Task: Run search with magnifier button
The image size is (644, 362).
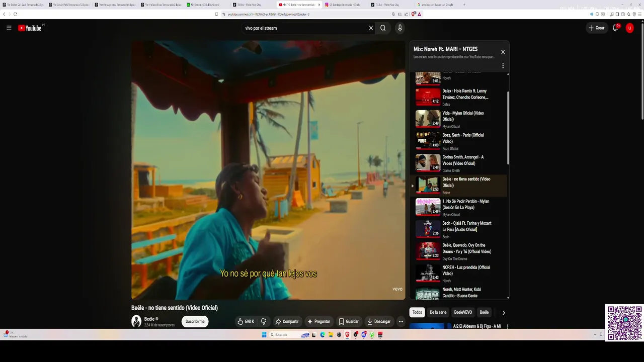Action: click(x=383, y=28)
